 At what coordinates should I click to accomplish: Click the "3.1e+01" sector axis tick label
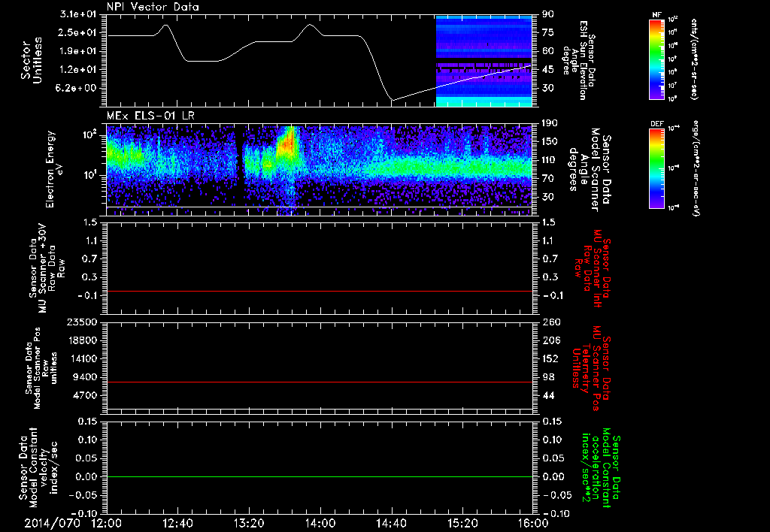click(x=78, y=14)
